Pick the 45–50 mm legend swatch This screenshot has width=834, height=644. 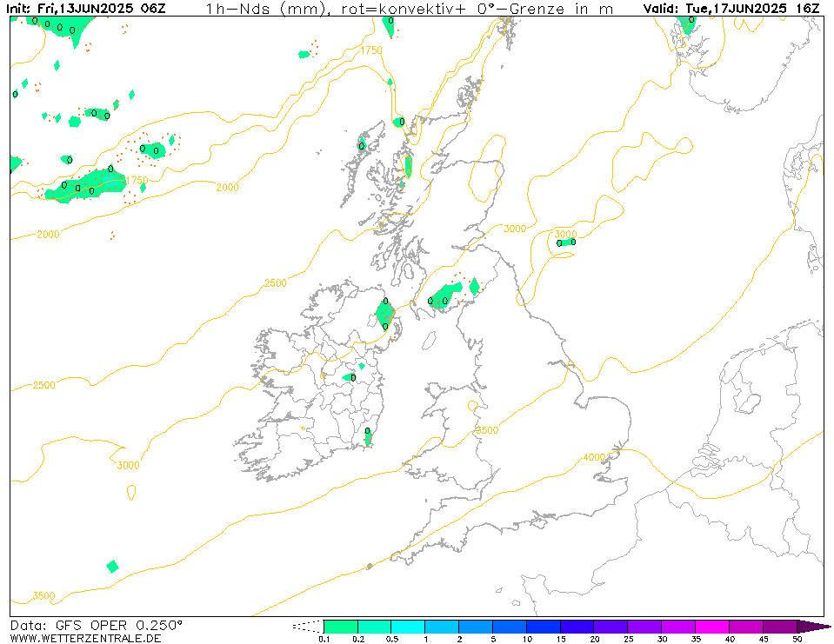780,627
